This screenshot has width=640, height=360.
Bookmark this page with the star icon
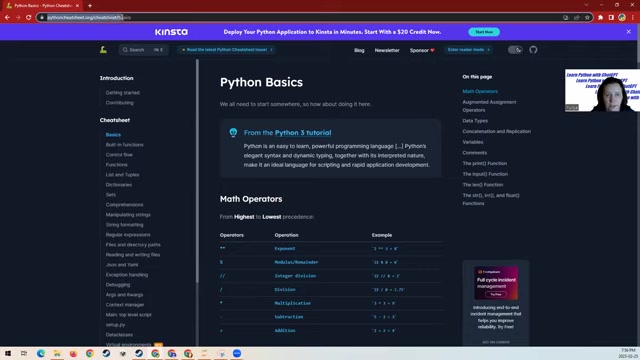coord(587,18)
